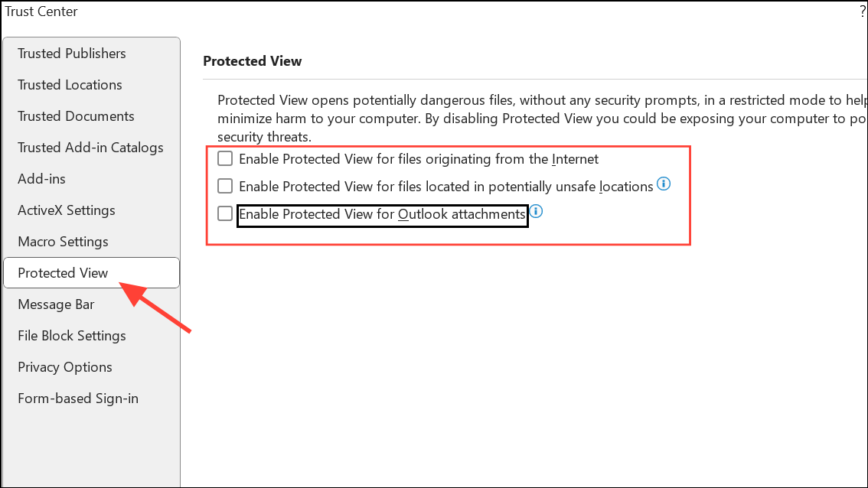
Task: Select the Protected View sidebar entry
Action: pos(64,272)
